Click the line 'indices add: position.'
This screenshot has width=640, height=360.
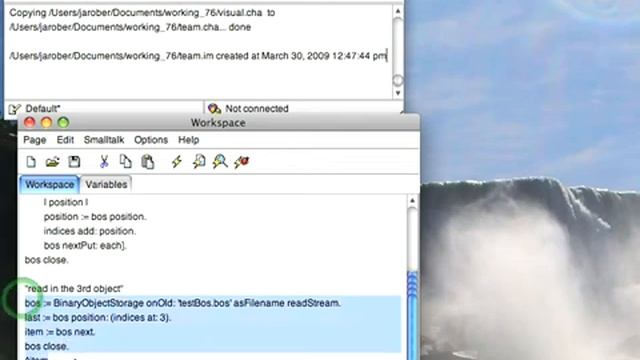(90, 231)
